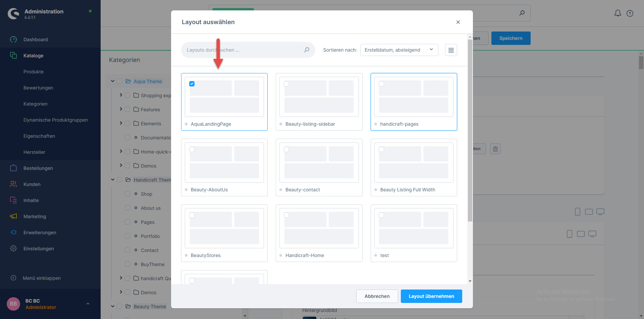Go to Produkte submenu item
This screenshot has height=319, width=644.
(34, 72)
